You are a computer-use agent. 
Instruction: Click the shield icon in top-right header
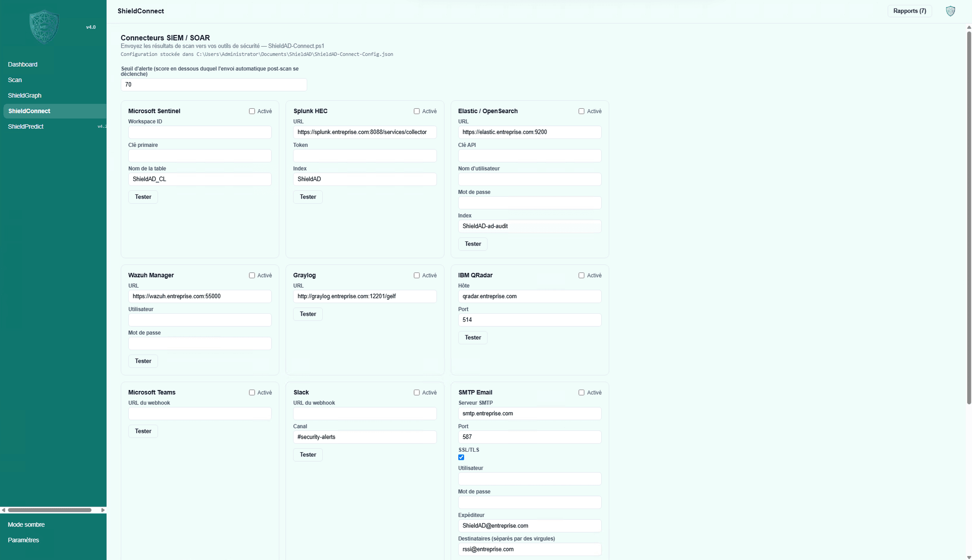coord(951,11)
